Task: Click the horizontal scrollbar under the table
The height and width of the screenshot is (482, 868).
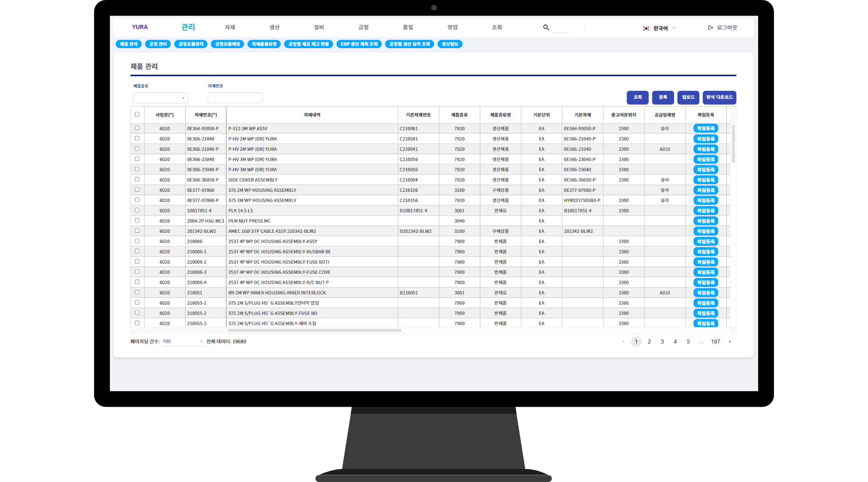Action: pyautogui.click(x=314, y=331)
